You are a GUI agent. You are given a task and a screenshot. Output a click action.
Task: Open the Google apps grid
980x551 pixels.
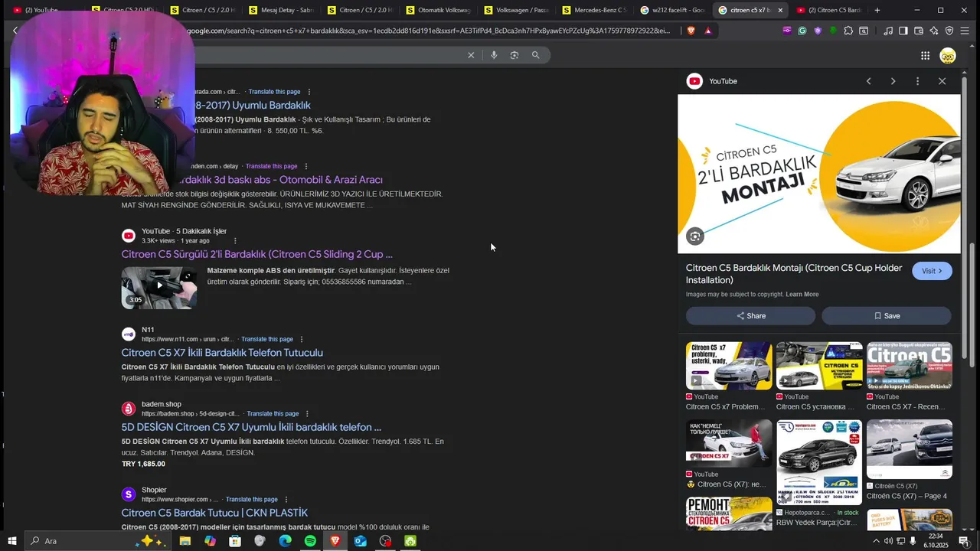click(x=925, y=55)
